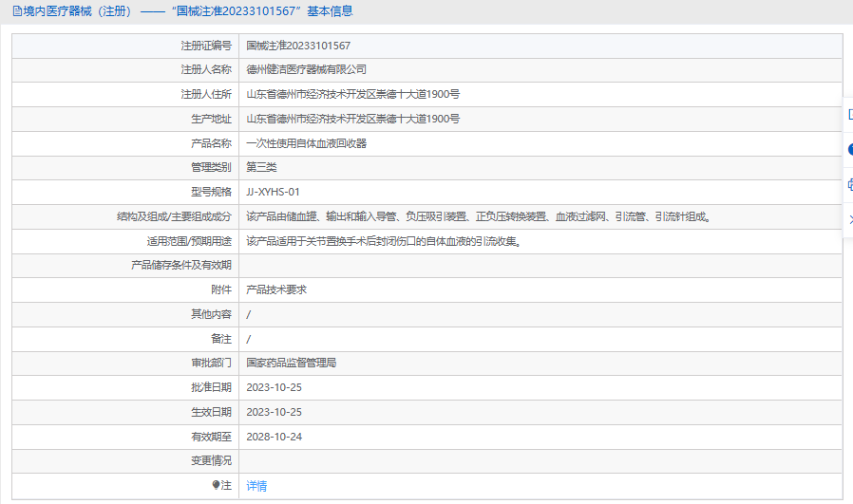Click the 结构及组成 description text
Screen dimensions: 853x504
tap(478, 217)
